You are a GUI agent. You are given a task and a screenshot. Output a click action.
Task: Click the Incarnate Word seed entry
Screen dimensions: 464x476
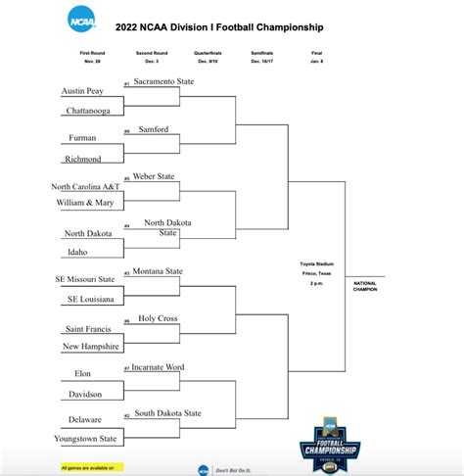click(158, 367)
